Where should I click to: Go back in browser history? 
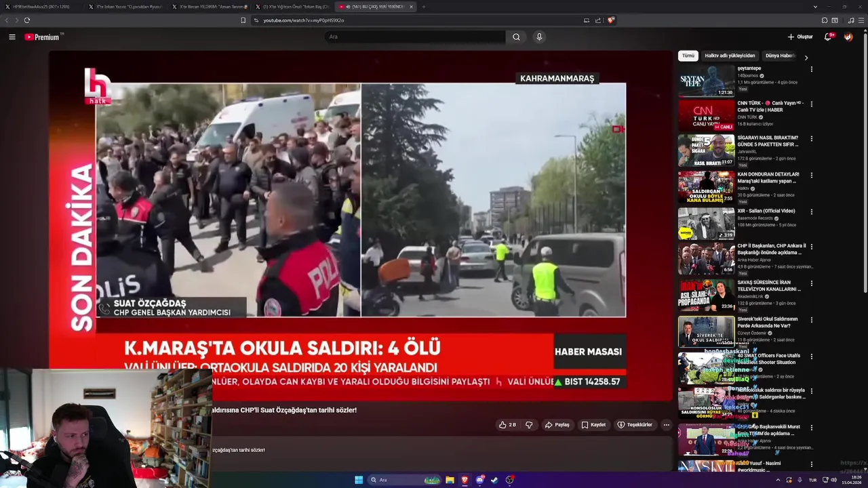tap(7, 20)
